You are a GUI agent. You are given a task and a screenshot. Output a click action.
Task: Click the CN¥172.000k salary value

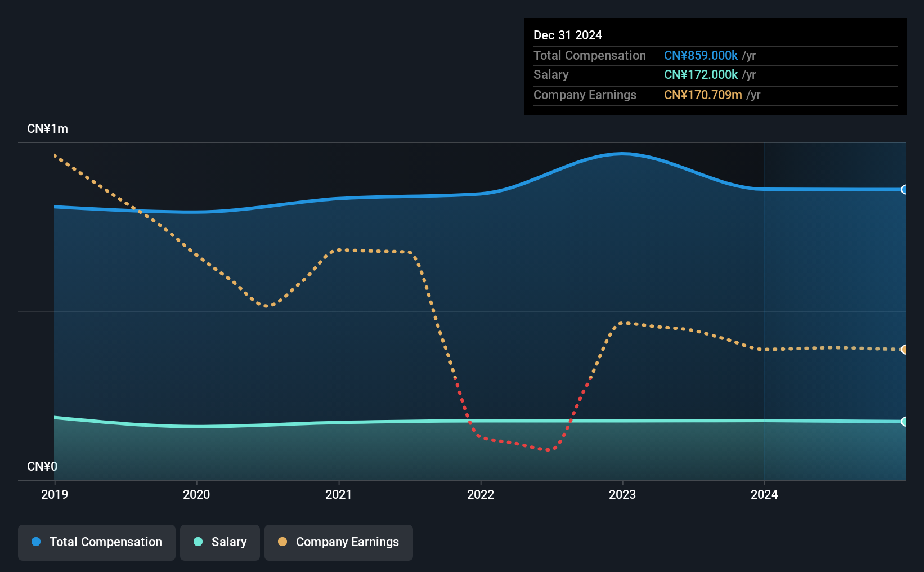[701, 75]
